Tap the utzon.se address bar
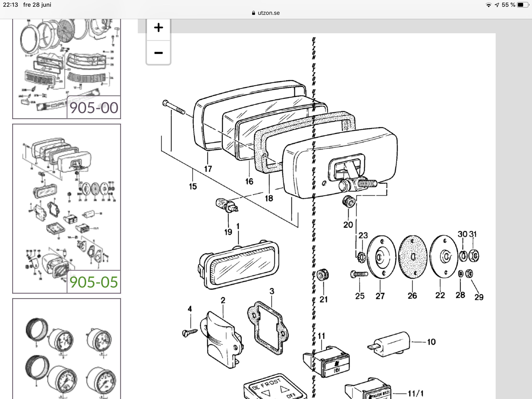The height and width of the screenshot is (399, 532). pos(266,13)
